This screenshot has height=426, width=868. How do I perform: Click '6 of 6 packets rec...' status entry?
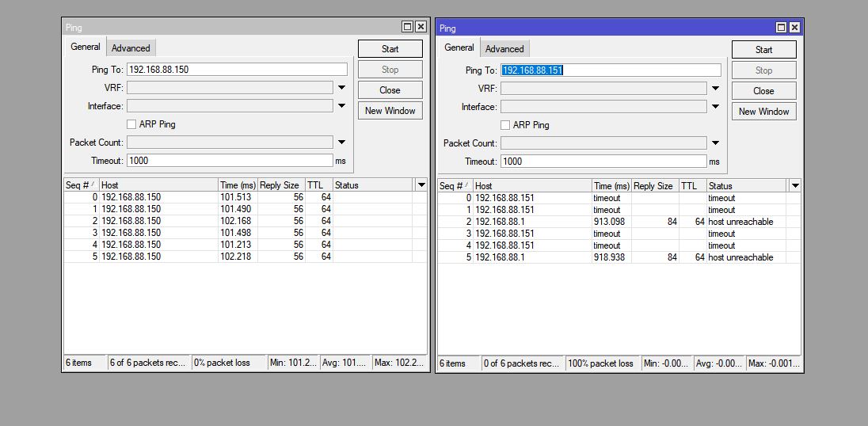(150, 363)
